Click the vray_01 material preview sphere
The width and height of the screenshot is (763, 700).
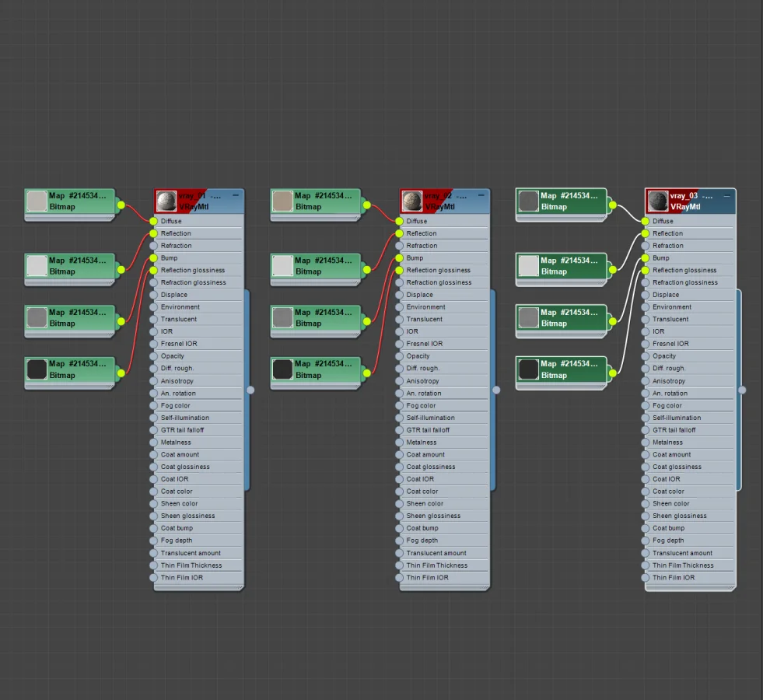[x=166, y=201]
